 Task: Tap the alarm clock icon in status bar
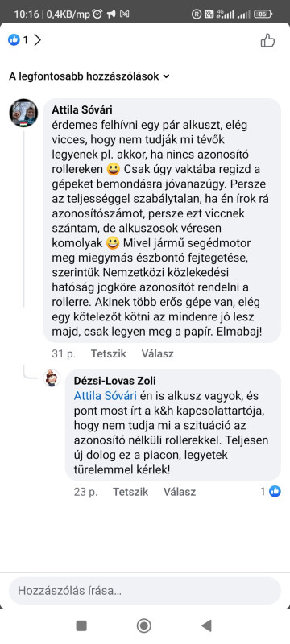(x=97, y=14)
